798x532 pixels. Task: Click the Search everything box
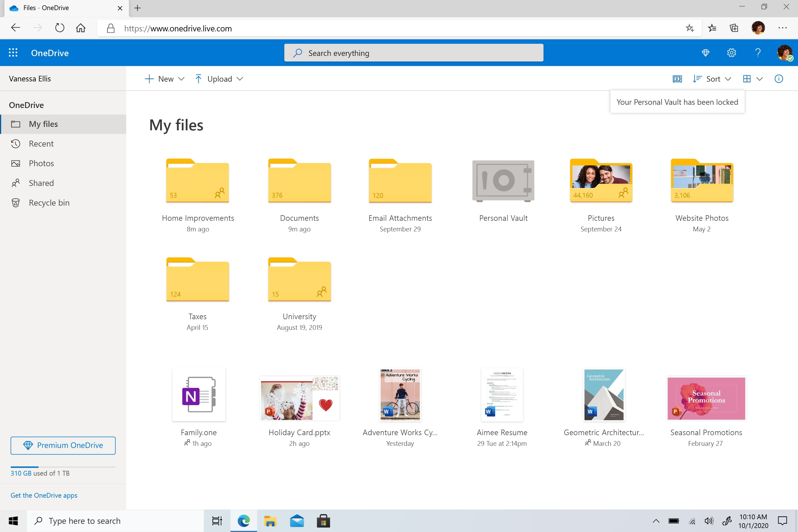pyautogui.click(x=414, y=53)
